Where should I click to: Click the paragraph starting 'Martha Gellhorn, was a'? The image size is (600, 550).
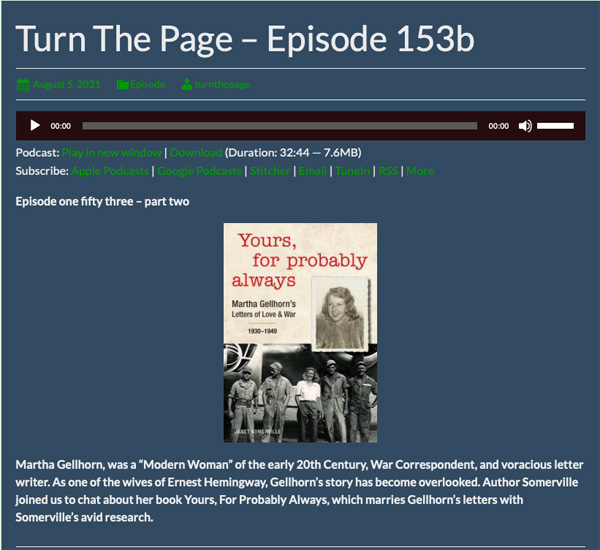coord(299,491)
